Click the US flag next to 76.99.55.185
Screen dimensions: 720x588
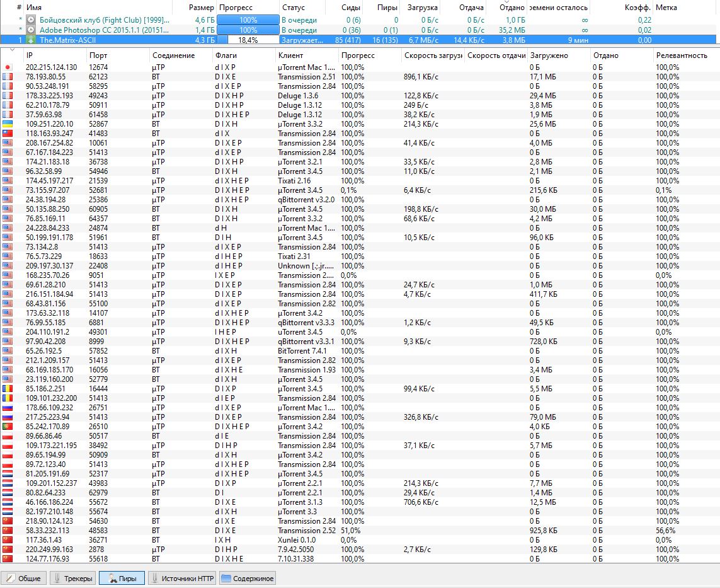coord(8,323)
